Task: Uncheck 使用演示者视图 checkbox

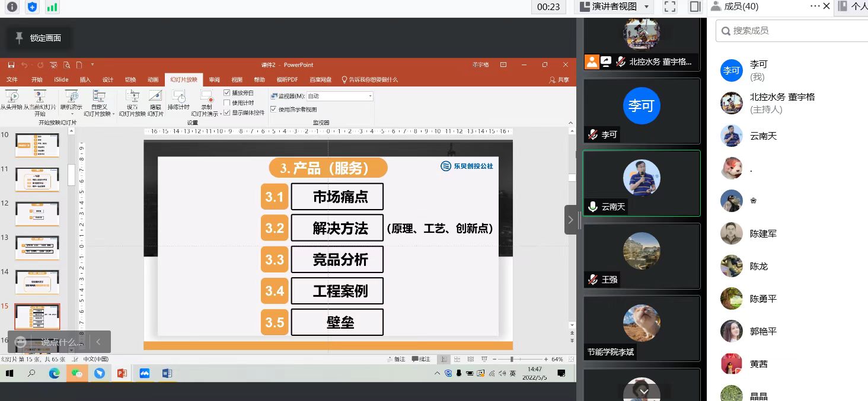Action: pyautogui.click(x=273, y=109)
